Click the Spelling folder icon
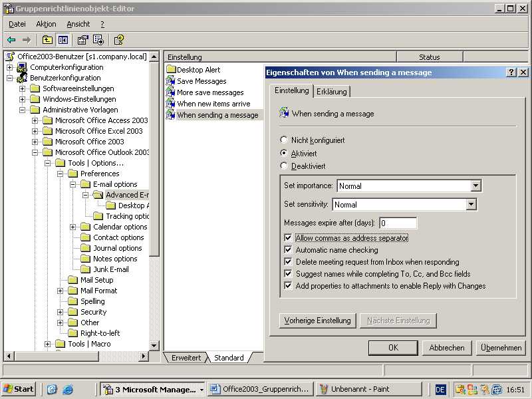532x399 pixels. coord(73,301)
